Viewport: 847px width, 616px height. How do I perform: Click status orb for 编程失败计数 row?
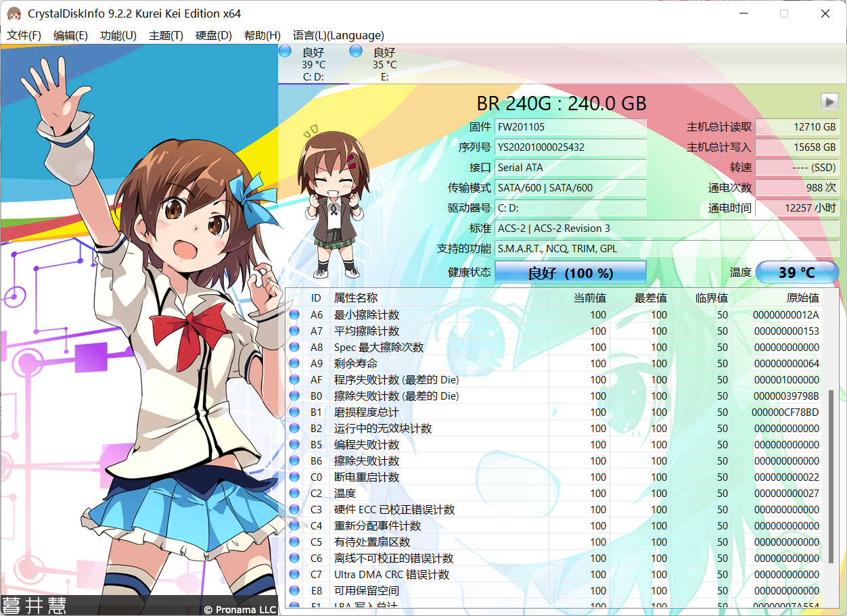point(294,444)
